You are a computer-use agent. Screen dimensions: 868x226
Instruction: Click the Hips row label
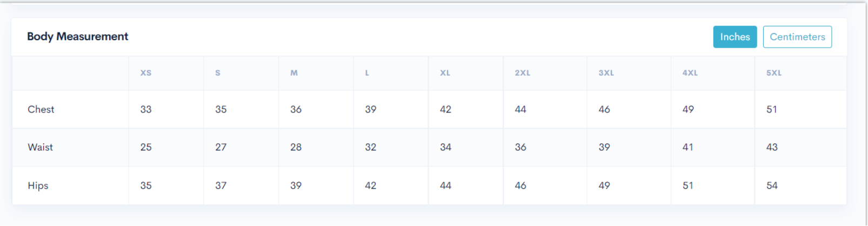point(38,185)
